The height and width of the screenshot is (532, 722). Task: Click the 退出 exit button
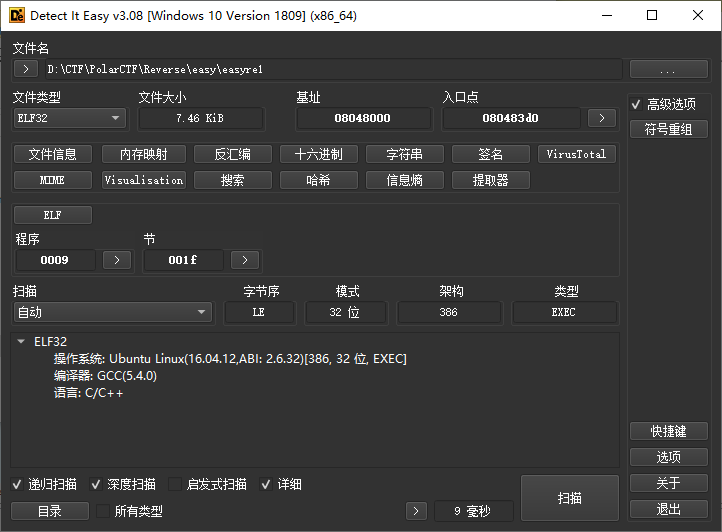tap(669, 509)
